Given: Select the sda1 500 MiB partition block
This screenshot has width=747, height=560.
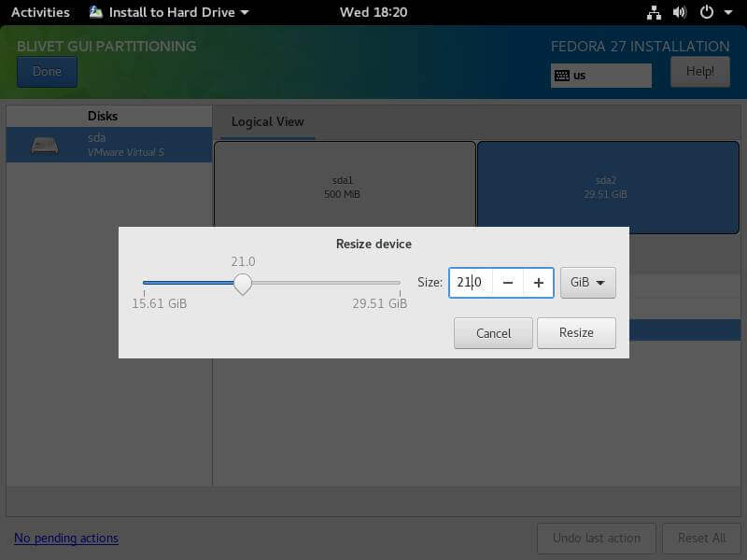Looking at the screenshot, I should (345, 187).
